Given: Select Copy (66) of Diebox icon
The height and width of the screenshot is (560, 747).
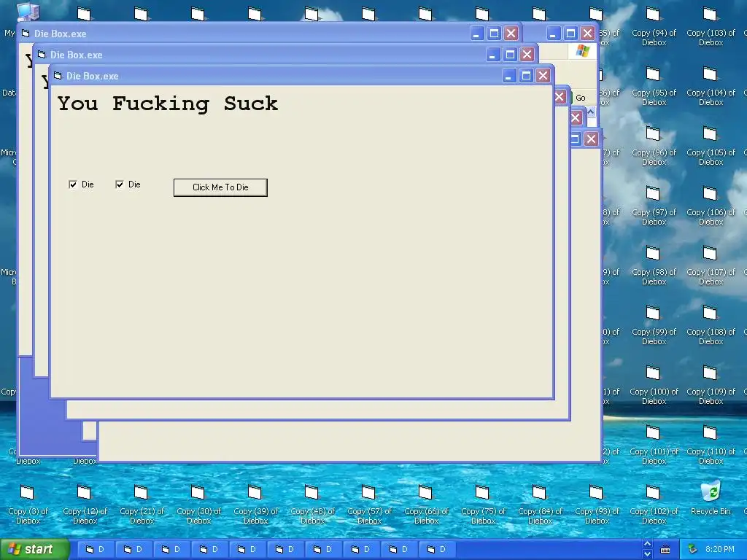Looking at the screenshot, I should click(426, 506).
